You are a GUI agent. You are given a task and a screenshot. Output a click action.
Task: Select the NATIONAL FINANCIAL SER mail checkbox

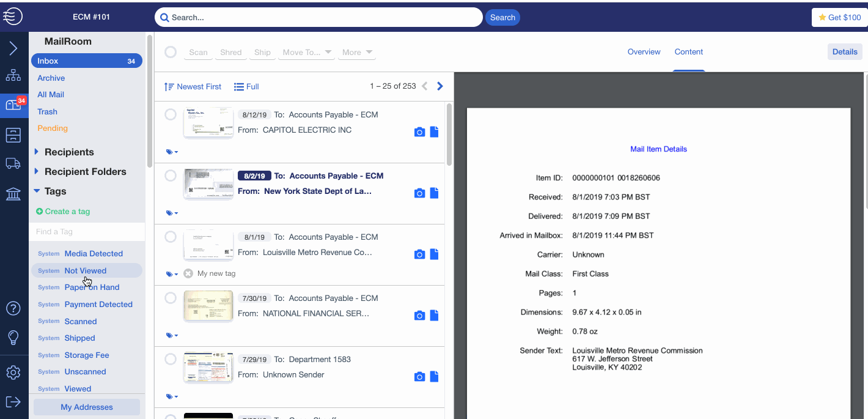171,298
